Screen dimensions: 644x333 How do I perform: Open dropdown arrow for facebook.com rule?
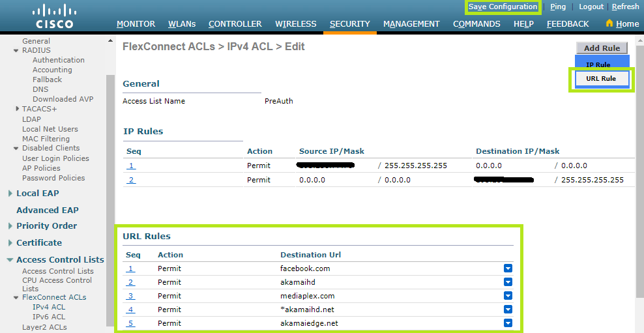pyautogui.click(x=508, y=268)
